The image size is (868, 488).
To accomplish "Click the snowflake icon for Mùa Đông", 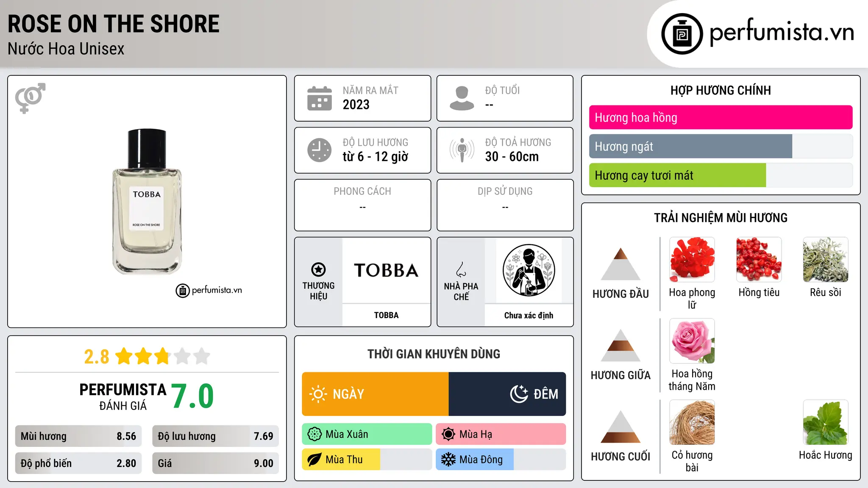I will coord(448,460).
